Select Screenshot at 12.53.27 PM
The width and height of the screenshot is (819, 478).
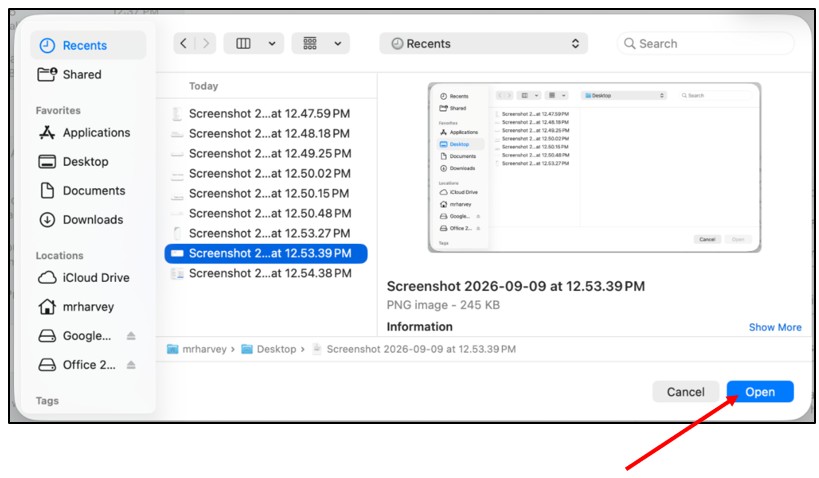coord(266,233)
